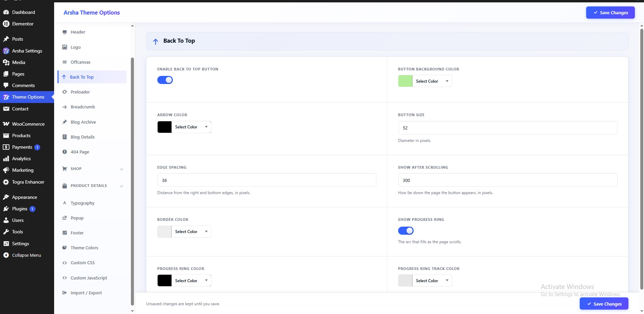Click the Tools wrench icon
The height and width of the screenshot is (314, 644).
6,232
